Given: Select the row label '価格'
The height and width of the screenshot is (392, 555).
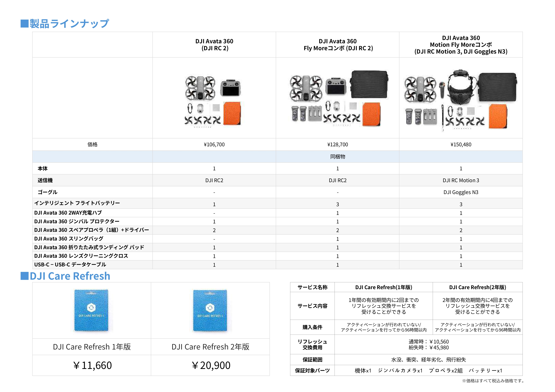Looking at the screenshot, I should 93,144.
